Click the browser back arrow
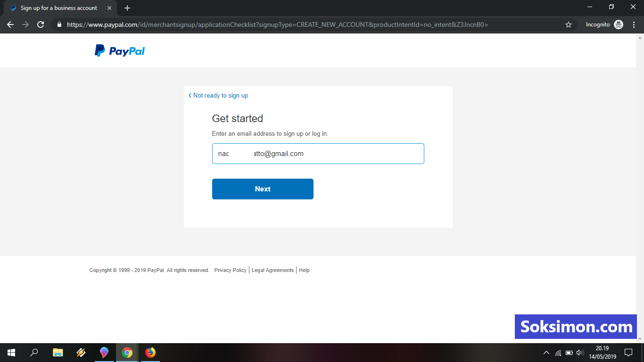The image size is (644, 362). point(10,25)
